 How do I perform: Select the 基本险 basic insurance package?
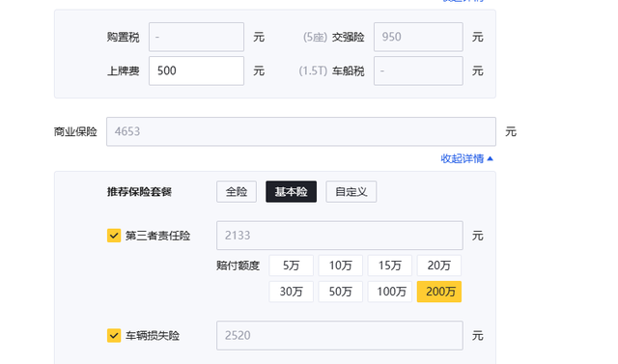pos(291,192)
